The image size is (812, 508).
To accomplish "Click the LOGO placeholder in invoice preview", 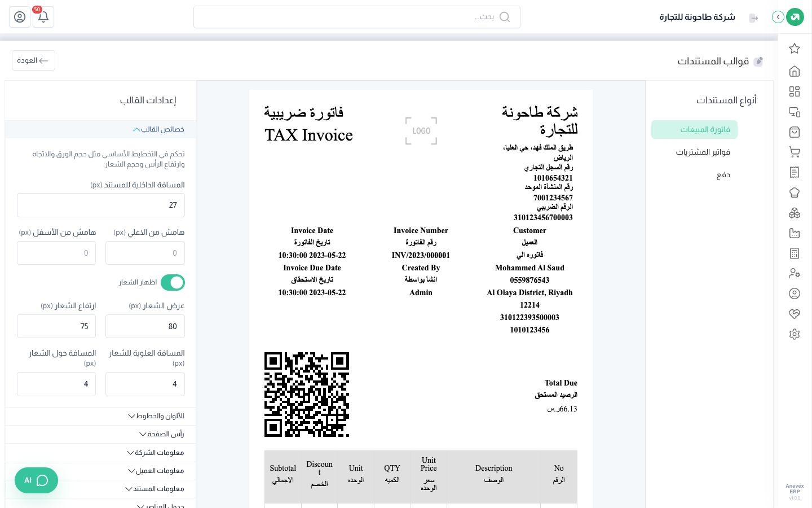I will (421, 131).
